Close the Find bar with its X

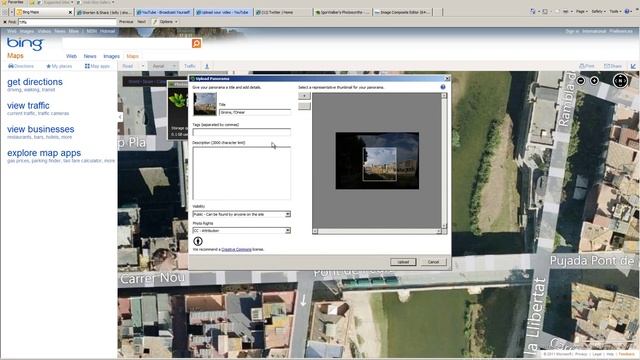(x=5, y=22)
